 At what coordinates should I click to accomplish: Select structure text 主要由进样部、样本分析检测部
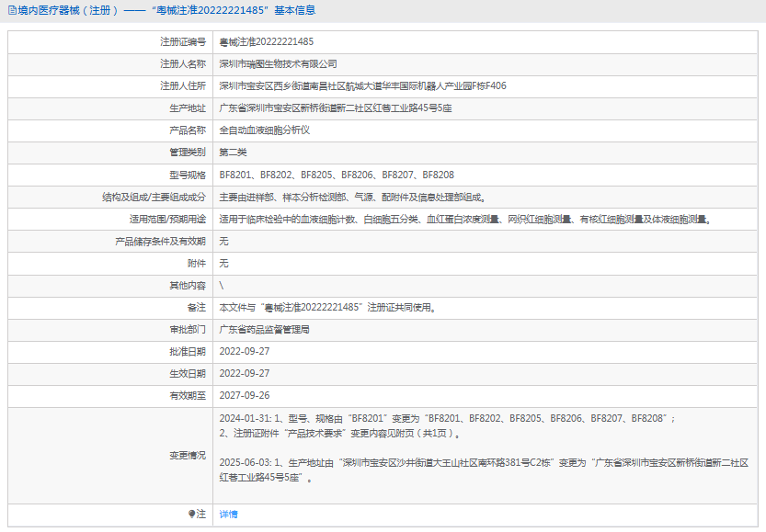click(352, 198)
